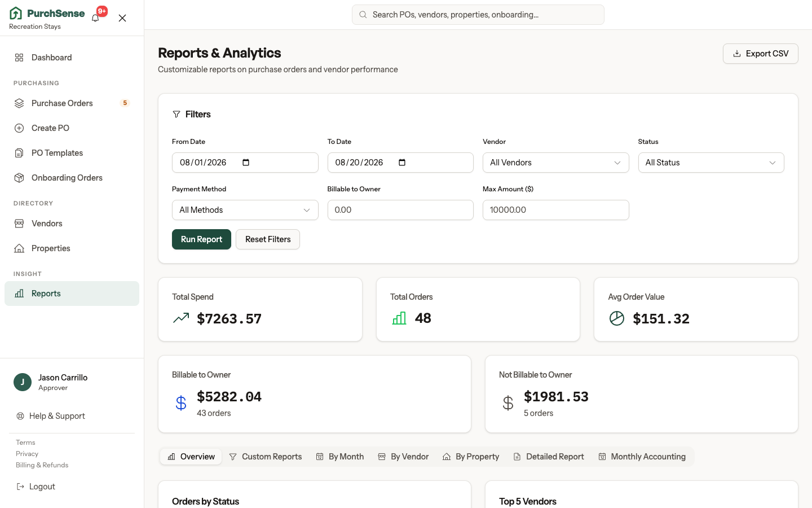Click the Onboarding Orders box icon

(19, 178)
